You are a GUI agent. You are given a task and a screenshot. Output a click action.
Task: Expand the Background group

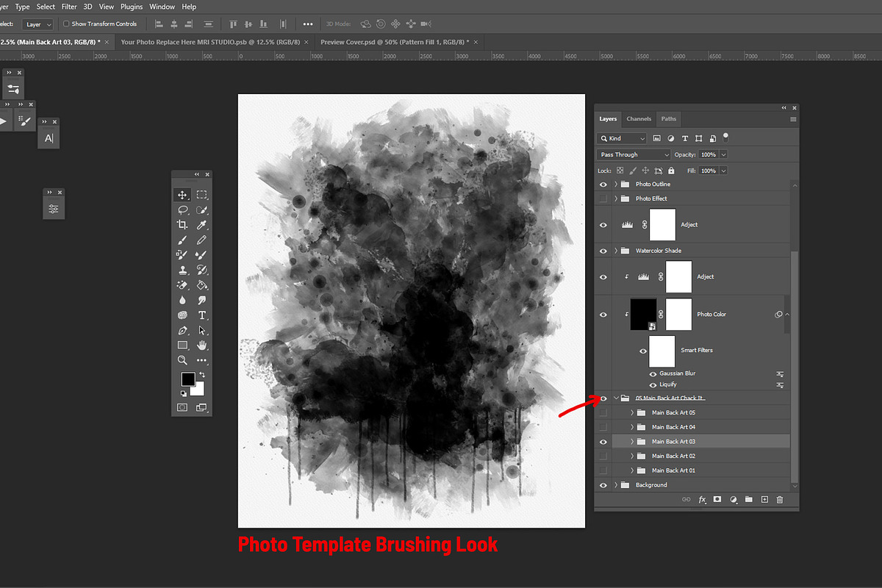point(616,485)
